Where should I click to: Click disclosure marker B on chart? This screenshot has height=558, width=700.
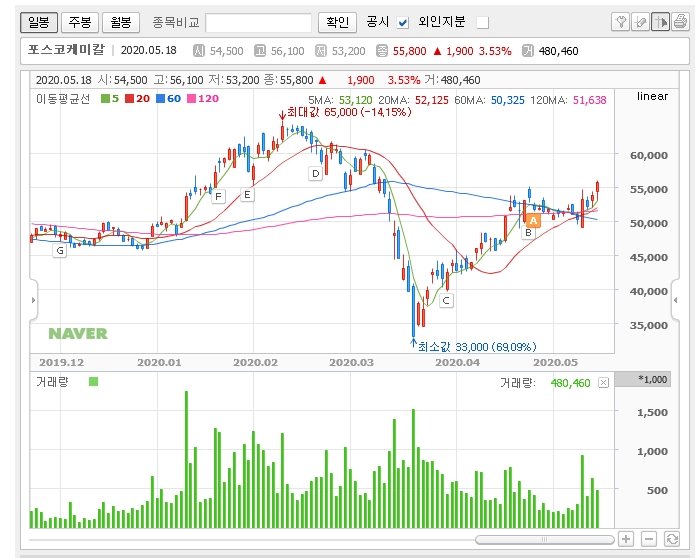point(528,233)
